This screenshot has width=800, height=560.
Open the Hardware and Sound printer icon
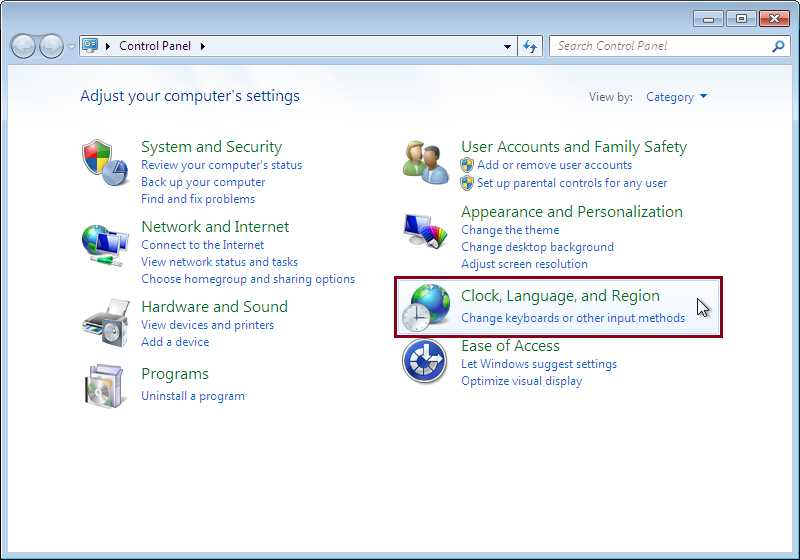tap(106, 323)
